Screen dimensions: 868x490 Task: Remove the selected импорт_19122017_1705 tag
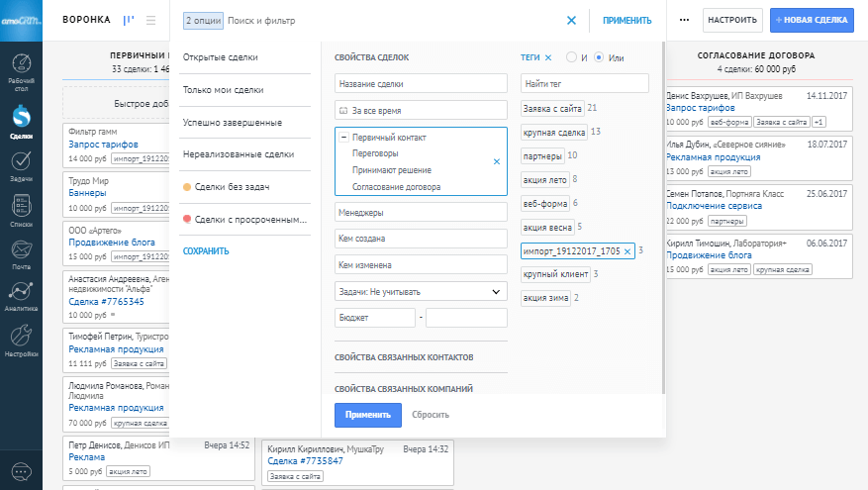point(627,251)
